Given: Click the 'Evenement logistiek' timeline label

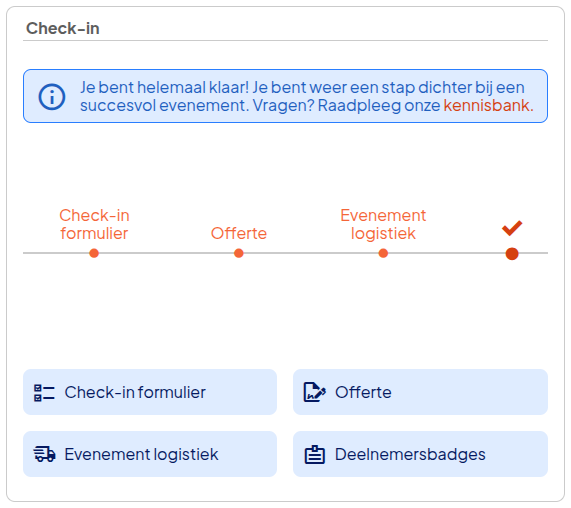Looking at the screenshot, I should 383,224.
